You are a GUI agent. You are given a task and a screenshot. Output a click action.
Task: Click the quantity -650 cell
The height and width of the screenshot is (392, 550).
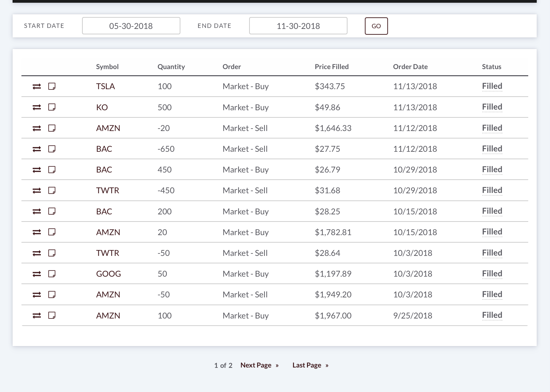pos(166,149)
